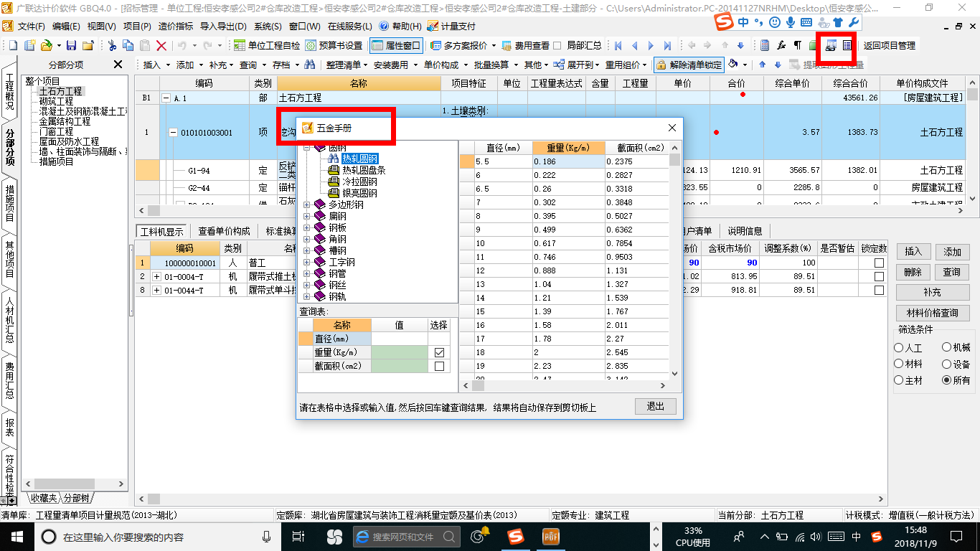Open 编辑(E) menu
Image resolution: width=980 pixels, height=551 pixels.
click(x=66, y=26)
